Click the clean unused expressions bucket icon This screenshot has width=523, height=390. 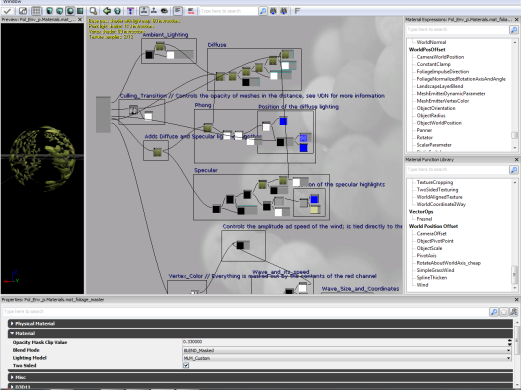[117, 11]
